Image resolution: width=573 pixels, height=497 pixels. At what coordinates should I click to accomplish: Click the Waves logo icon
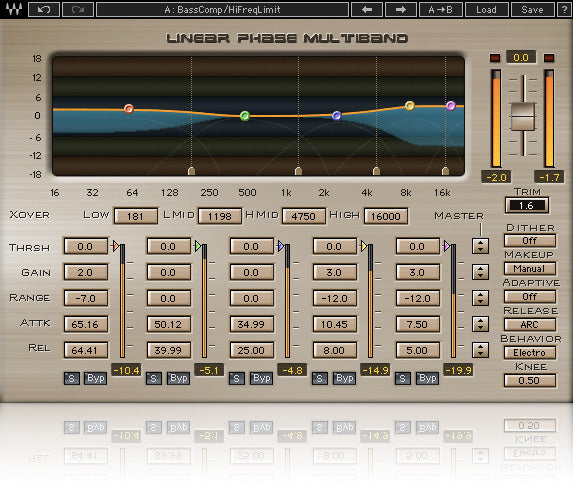14,10
